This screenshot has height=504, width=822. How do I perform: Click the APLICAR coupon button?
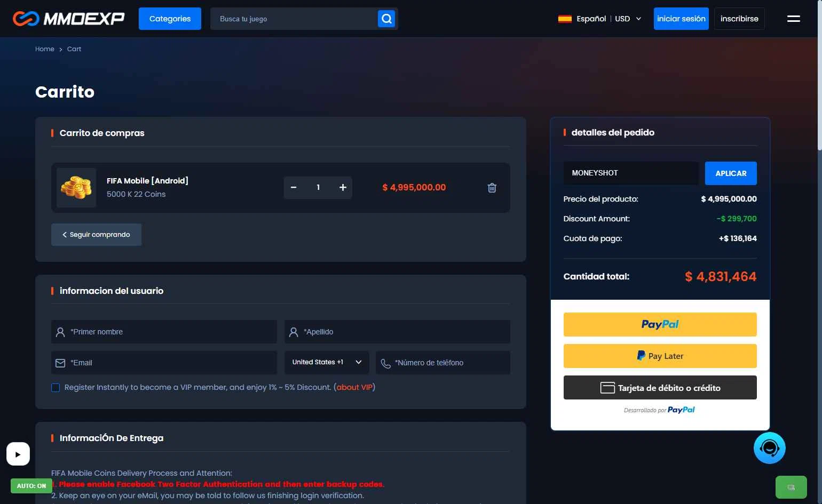pyautogui.click(x=731, y=173)
